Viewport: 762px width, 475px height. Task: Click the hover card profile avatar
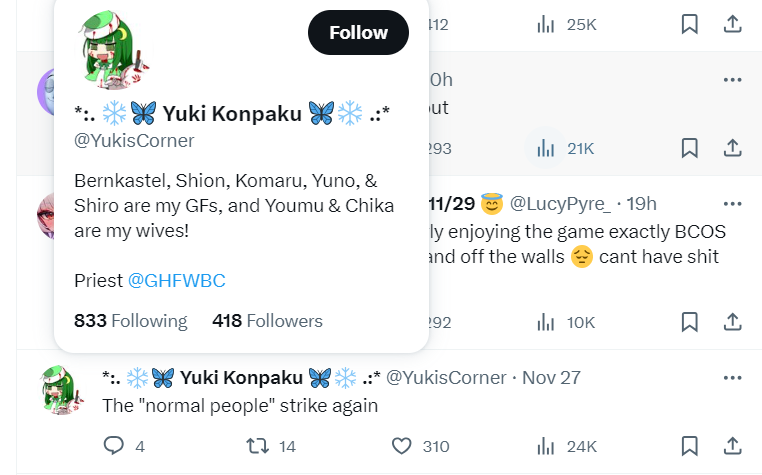tap(114, 50)
